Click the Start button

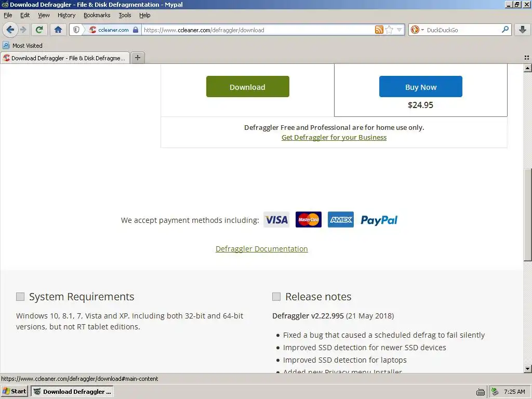pyautogui.click(x=14, y=392)
